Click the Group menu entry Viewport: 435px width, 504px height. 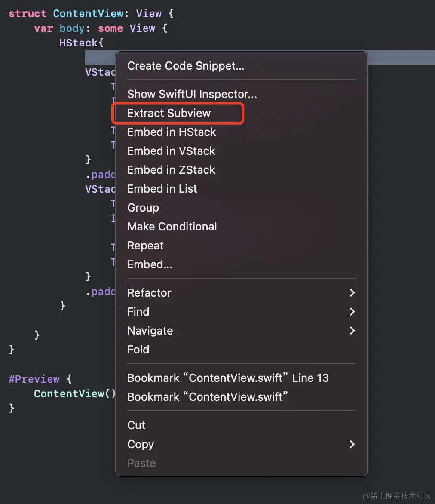tap(143, 208)
